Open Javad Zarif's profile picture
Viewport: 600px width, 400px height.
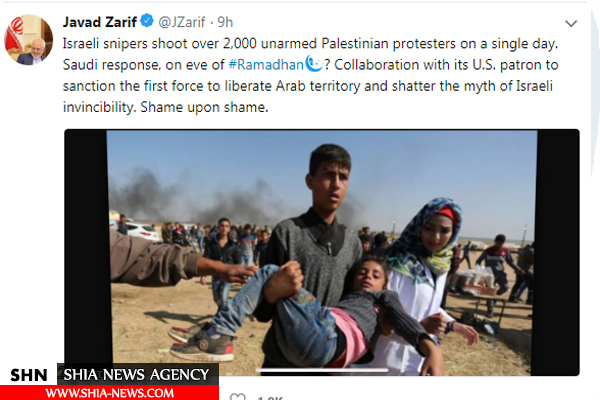coord(28,39)
